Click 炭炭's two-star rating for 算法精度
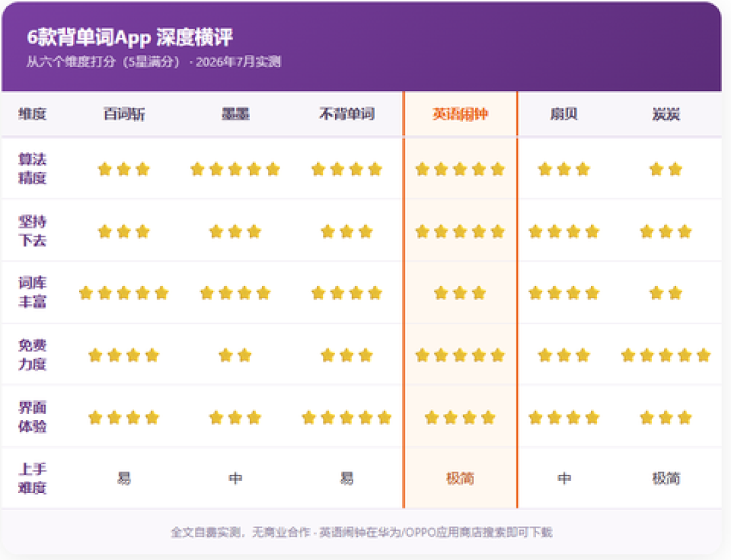Viewport: 731px width, 560px height. 666,169
